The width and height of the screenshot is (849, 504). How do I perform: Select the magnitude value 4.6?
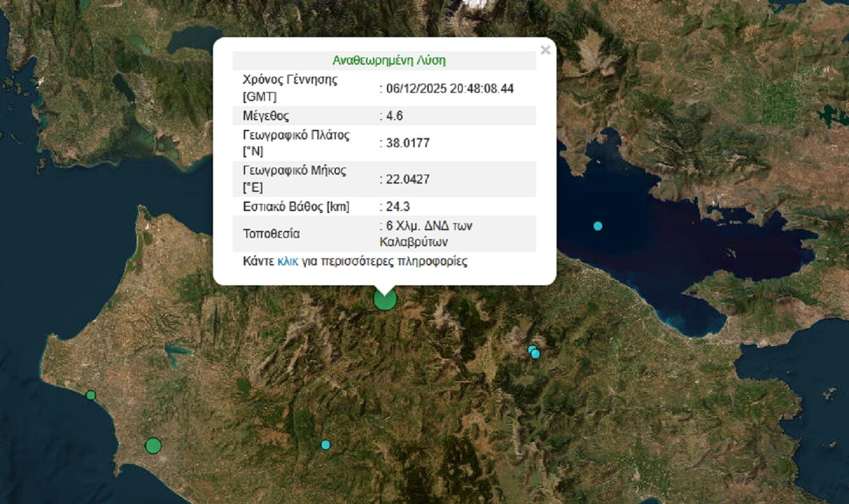coord(394,116)
